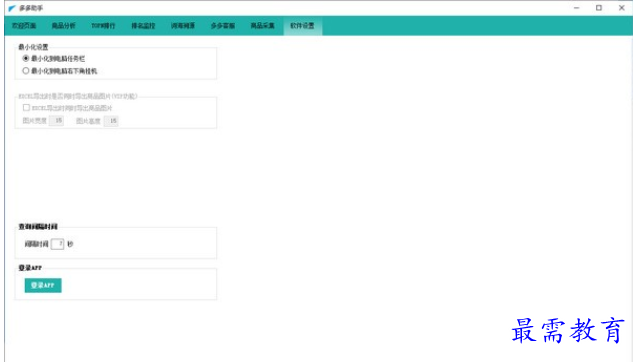Open the 商品采集 tab
Screen dimensions: 633x362
[x=262, y=26]
